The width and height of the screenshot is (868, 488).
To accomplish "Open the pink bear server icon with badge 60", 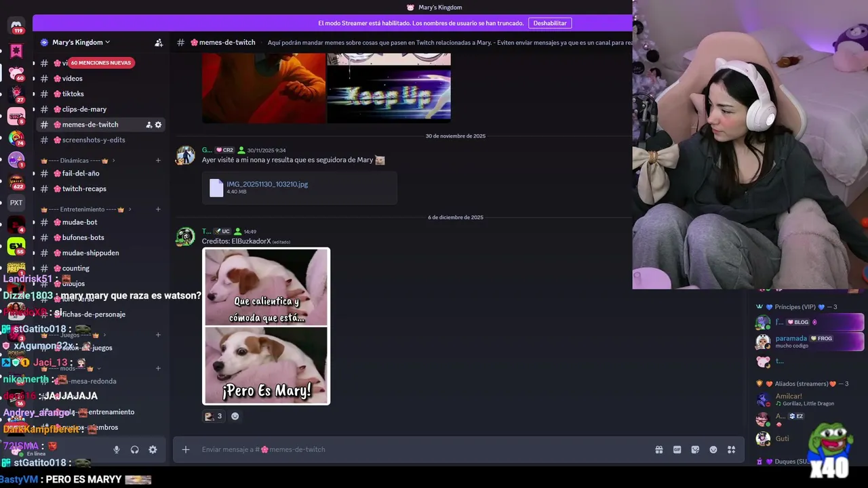I will [16, 72].
